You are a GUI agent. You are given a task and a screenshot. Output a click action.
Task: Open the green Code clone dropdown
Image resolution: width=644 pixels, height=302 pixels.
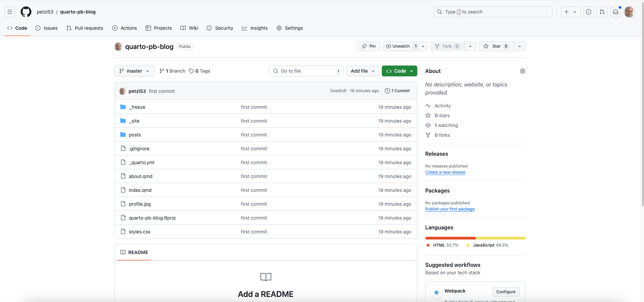tap(399, 71)
